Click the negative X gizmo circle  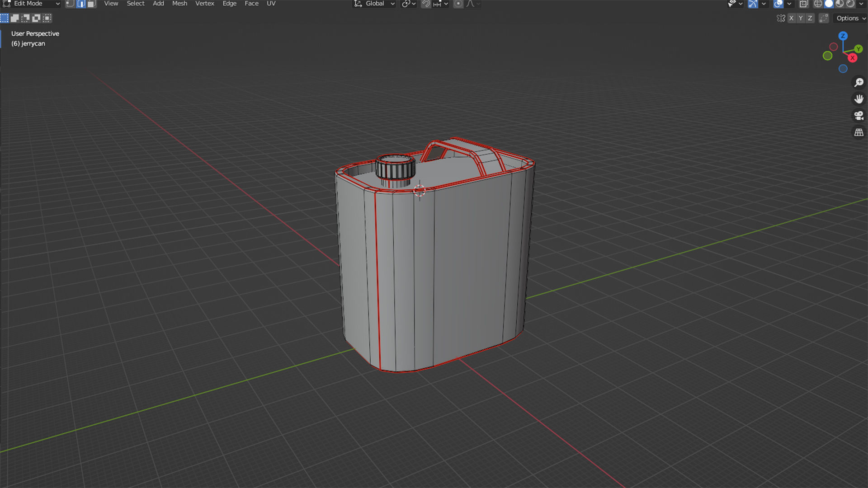(x=834, y=47)
